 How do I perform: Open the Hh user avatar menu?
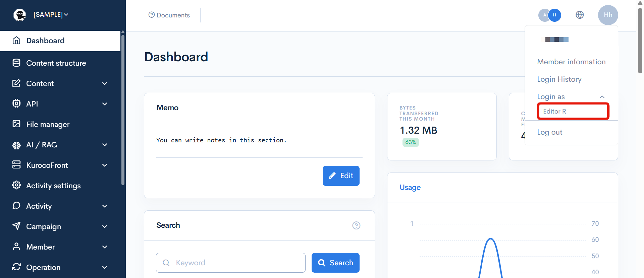pos(608,15)
